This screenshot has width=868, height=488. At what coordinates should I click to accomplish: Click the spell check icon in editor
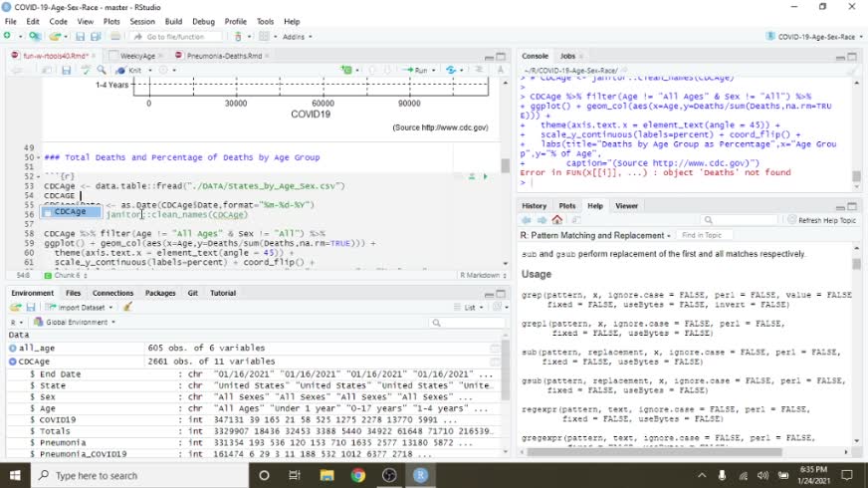click(x=86, y=71)
